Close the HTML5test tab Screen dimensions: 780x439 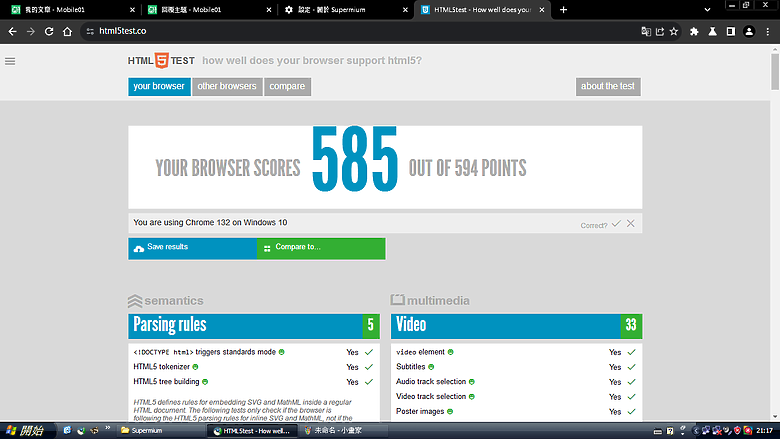click(542, 9)
